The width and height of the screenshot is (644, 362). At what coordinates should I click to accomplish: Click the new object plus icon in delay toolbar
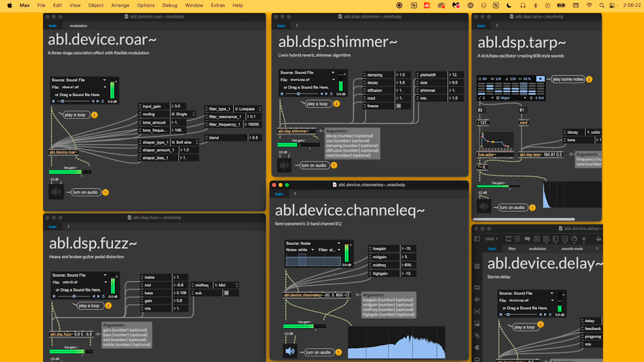(584, 238)
